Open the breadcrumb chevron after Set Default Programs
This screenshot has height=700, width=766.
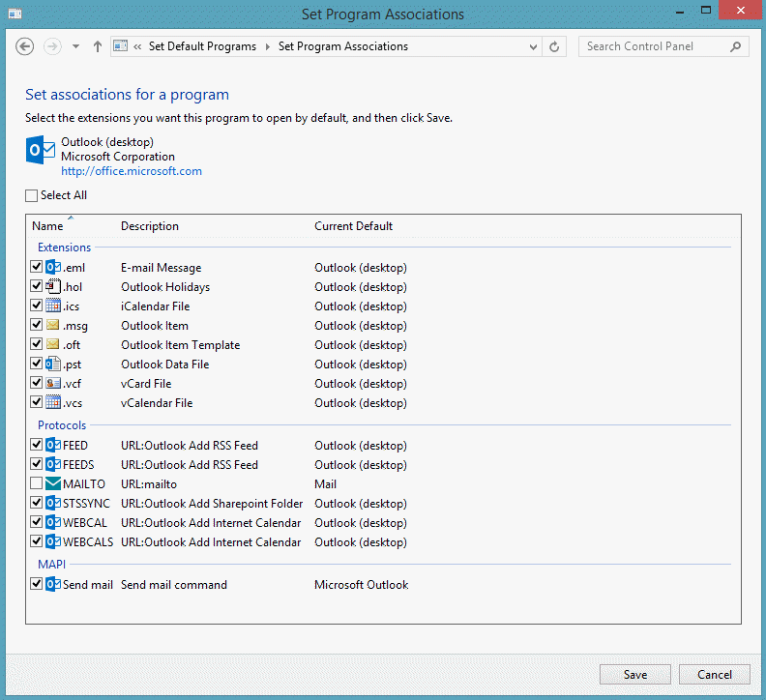pyautogui.click(x=268, y=46)
